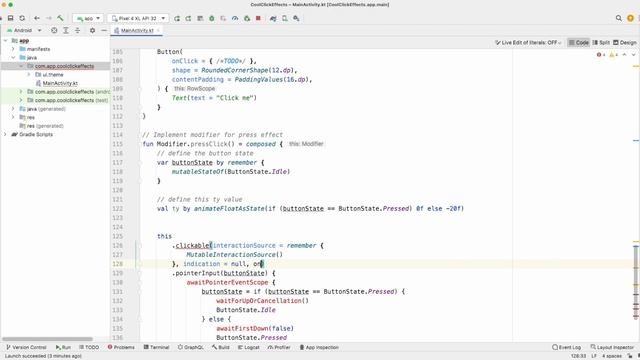640x360 pixels.
Task: Switch editor to Design view
Action: tap(625, 42)
